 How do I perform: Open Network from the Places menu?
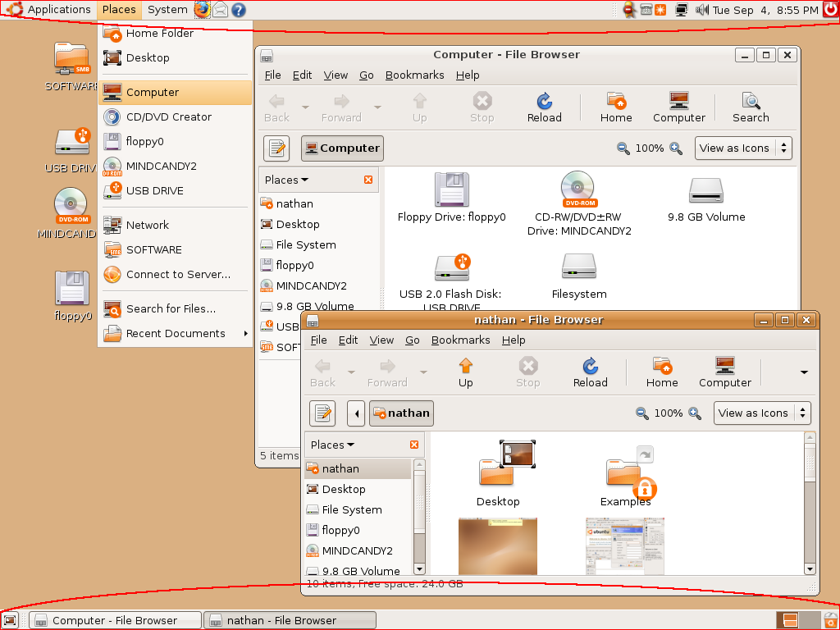pyautogui.click(x=175, y=225)
